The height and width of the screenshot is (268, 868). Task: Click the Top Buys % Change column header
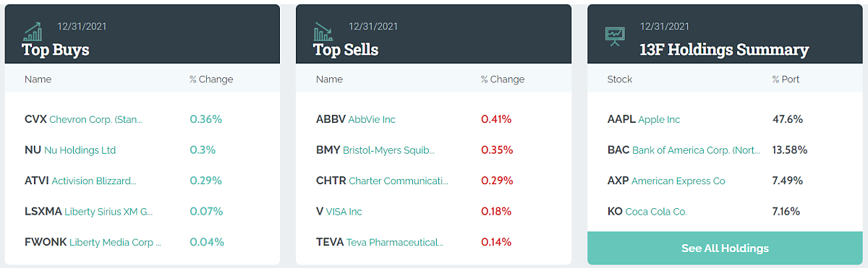coord(211,79)
